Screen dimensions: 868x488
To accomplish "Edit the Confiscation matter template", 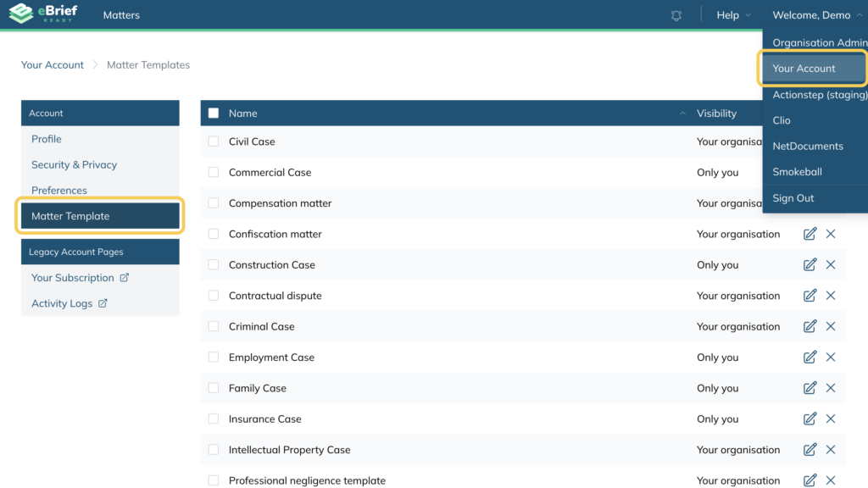I will [x=810, y=234].
